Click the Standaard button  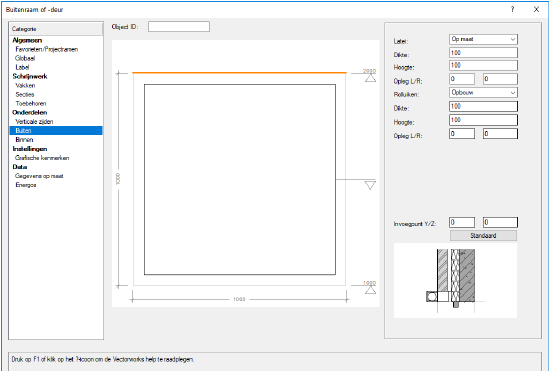pyautogui.click(x=483, y=236)
